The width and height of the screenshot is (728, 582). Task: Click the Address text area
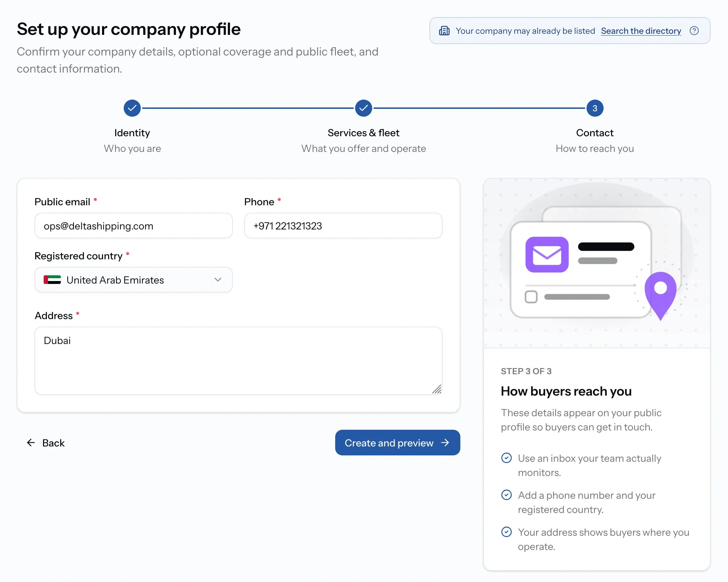click(x=239, y=361)
